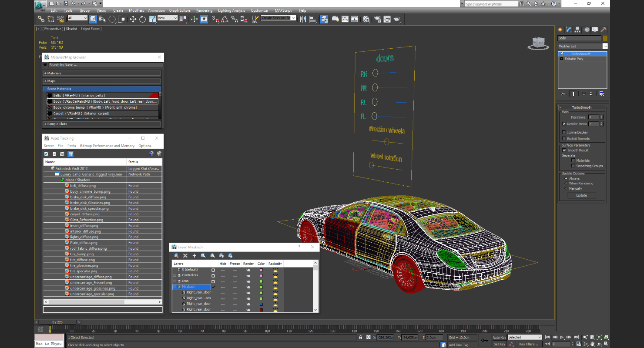Add selected objects to layer plus icon
Screen dimensions: 644x348
(195, 255)
